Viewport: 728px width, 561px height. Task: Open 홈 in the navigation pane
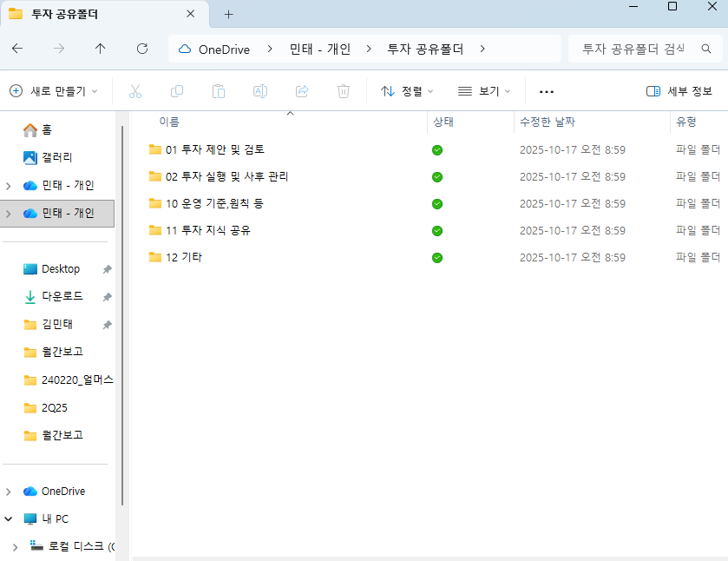pyautogui.click(x=38, y=129)
